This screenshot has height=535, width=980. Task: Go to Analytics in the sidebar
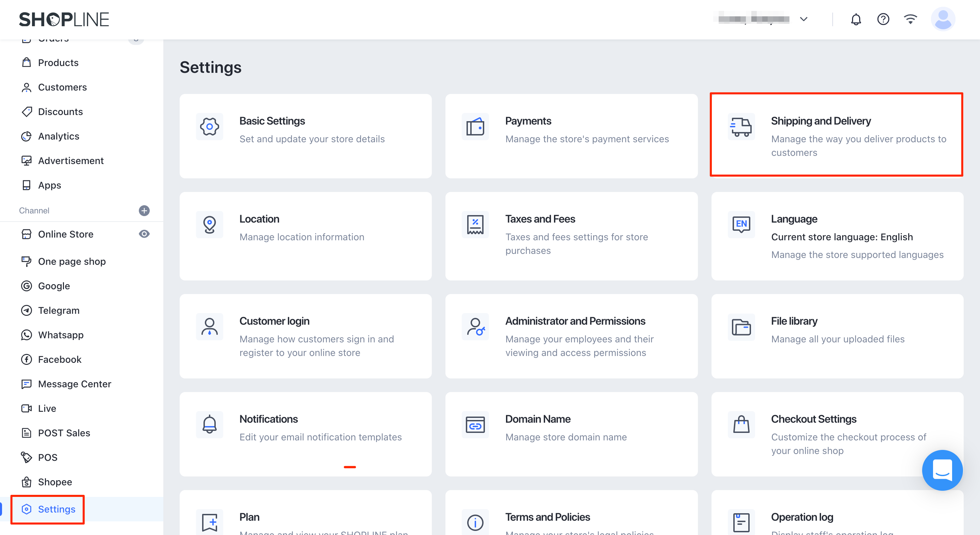59,136
